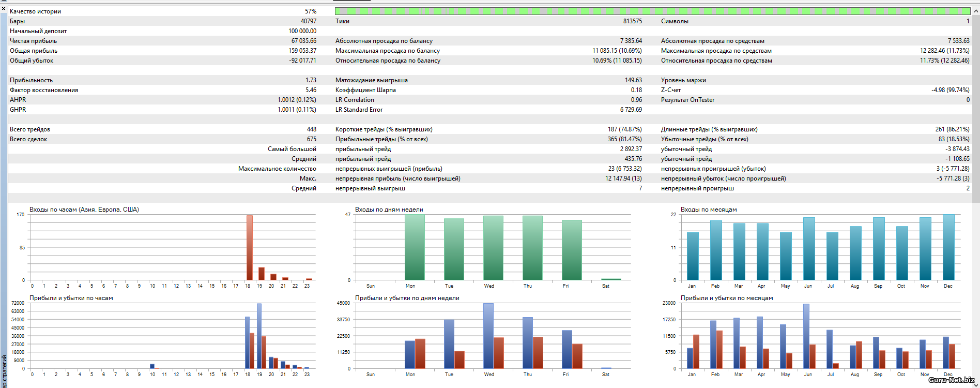Select the total deals value "675"

point(311,139)
